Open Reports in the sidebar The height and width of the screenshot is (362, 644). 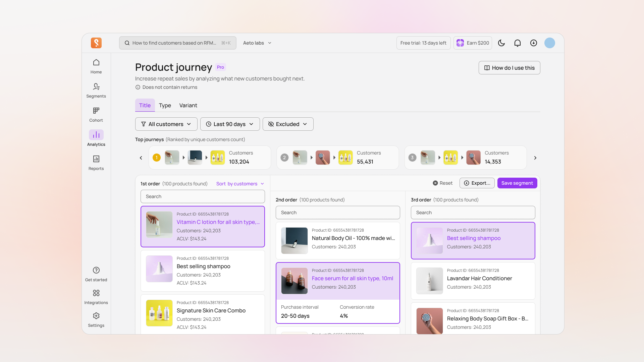click(x=96, y=163)
